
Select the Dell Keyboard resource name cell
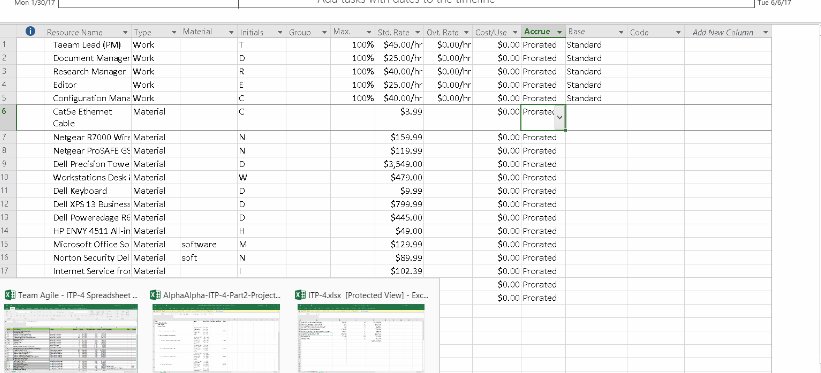(x=87, y=191)
